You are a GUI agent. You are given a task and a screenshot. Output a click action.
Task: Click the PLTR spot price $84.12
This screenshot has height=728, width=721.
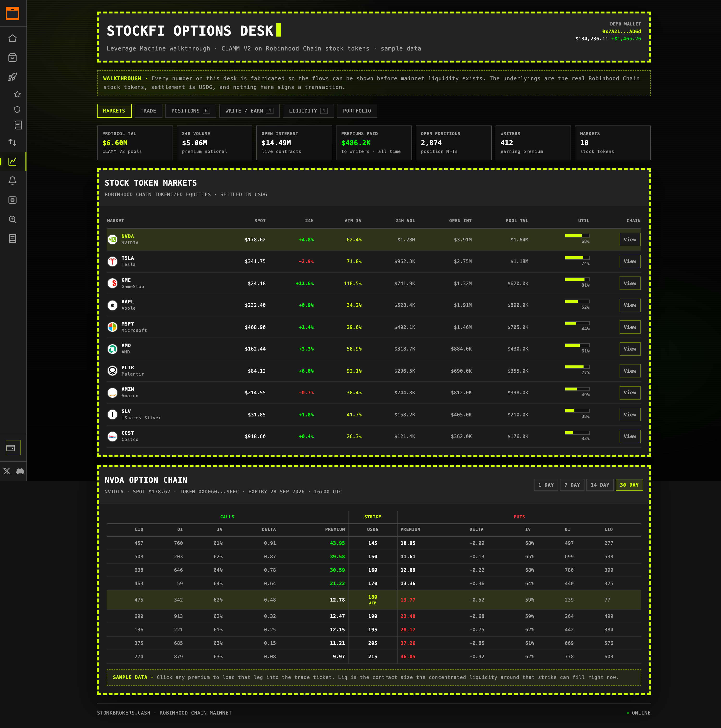256,371
